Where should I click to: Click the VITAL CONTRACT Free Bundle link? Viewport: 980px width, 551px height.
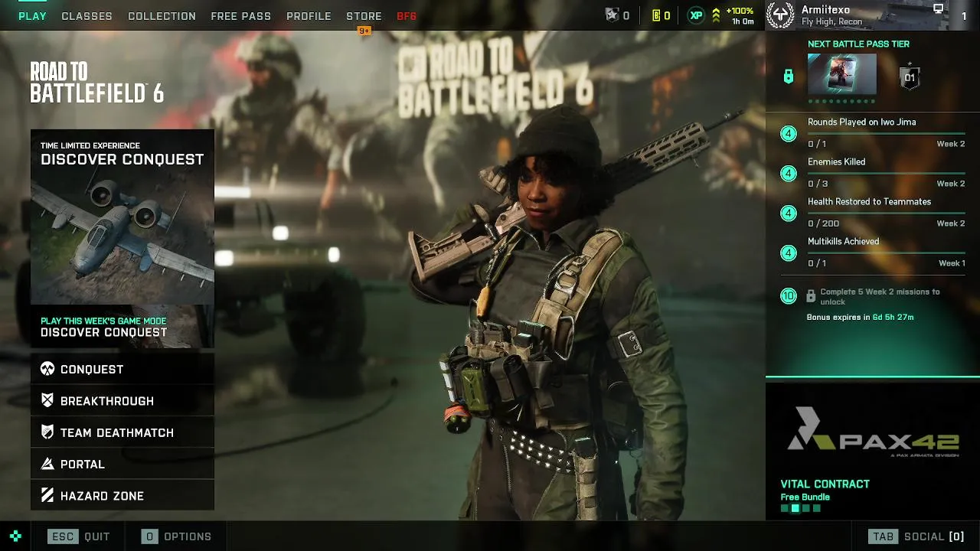(825, 490)
